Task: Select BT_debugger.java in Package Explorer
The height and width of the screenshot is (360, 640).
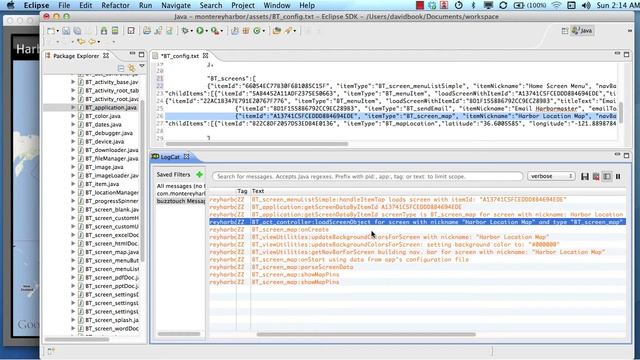Action: [x=109, y=133]
